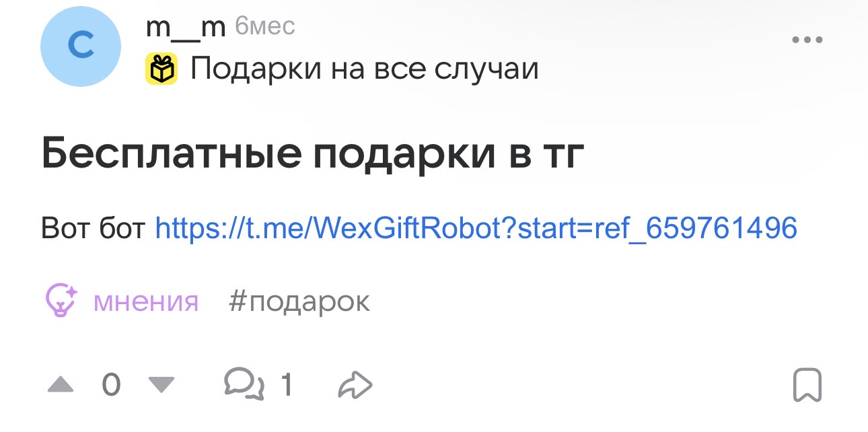
Task: Share the post using the arrow icon
Action: (x=355, y=386)
